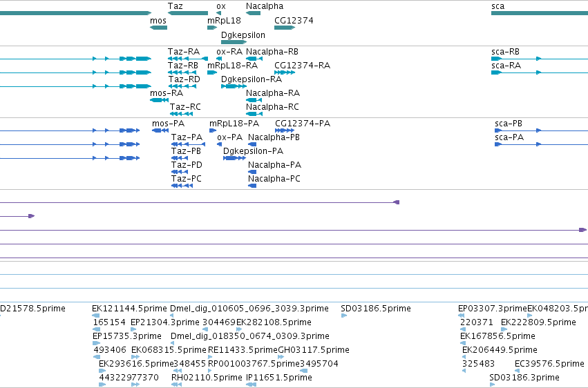Select the CG12374-PA protein label
The height and width of the screenshot is (388, 588).
coord(303,124)
